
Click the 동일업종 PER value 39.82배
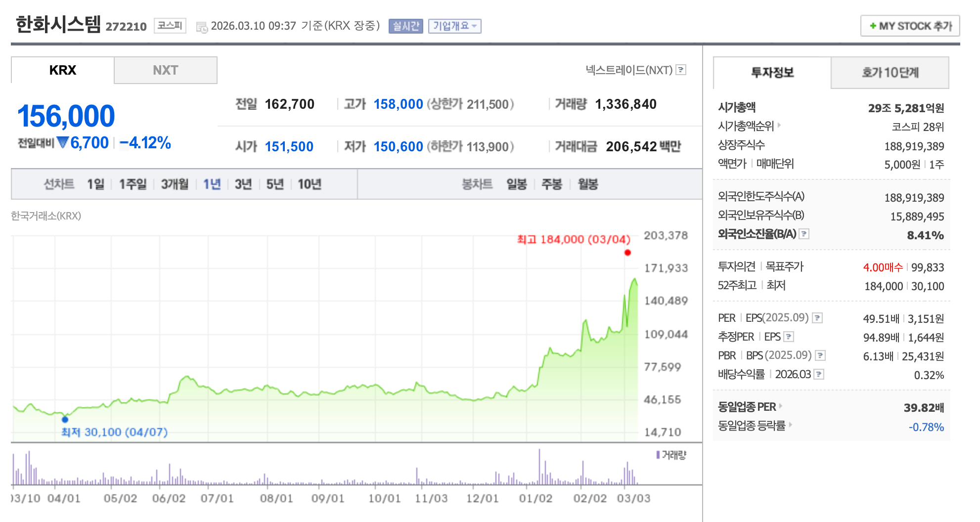click(924, 408)
